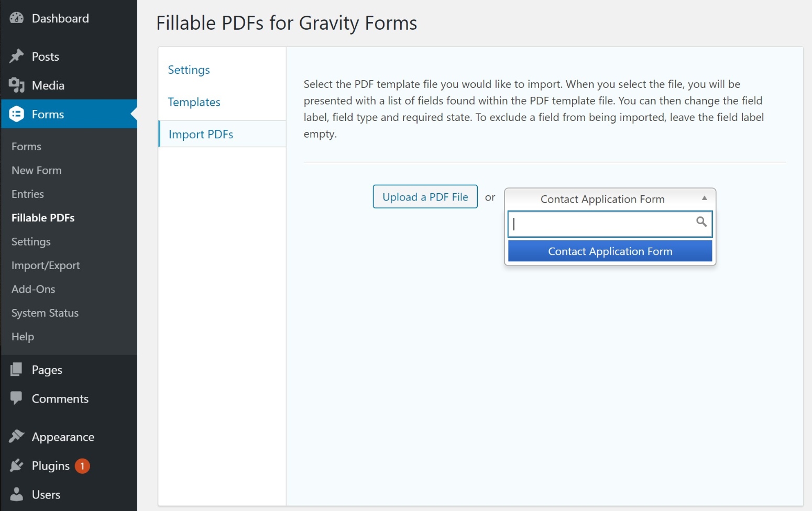Click the Posts pushpin icon
The width and height of the screenshot is (812, 511).
click(16, 56)
